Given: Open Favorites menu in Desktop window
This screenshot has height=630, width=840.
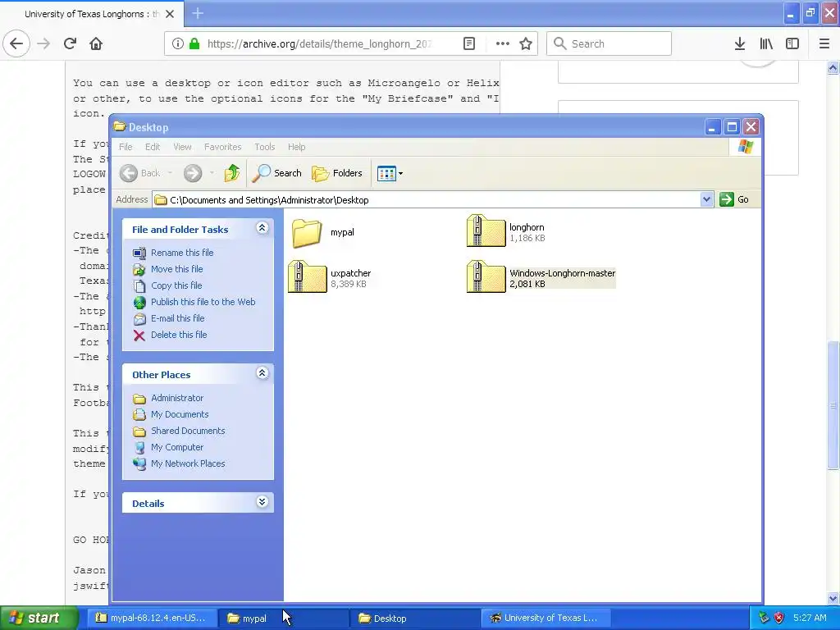Looking at the screenshot, I should (x=222, y=147).
